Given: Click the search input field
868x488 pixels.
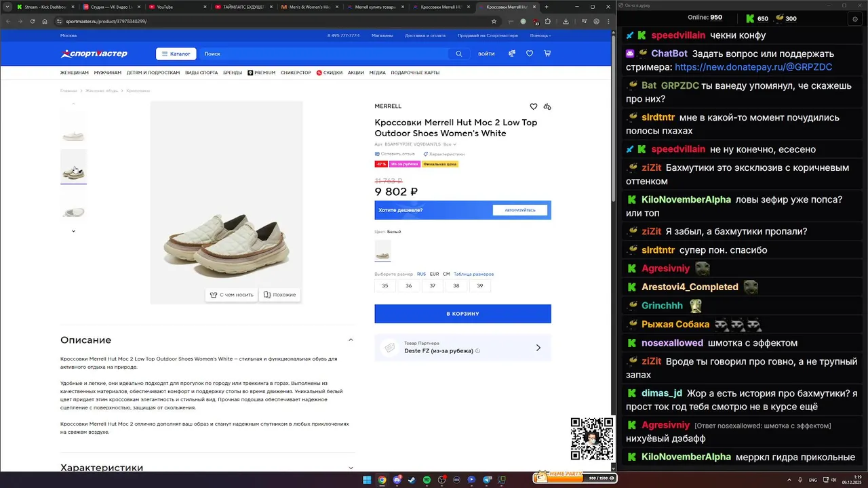Looking at the screenshot, I should tap(325, 54).
